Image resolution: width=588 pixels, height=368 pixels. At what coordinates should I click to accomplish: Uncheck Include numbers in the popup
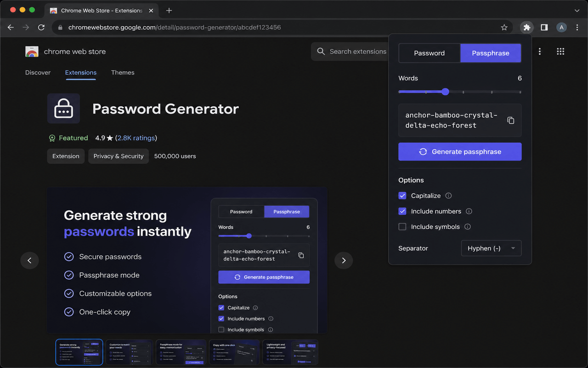tap(402, 211)
